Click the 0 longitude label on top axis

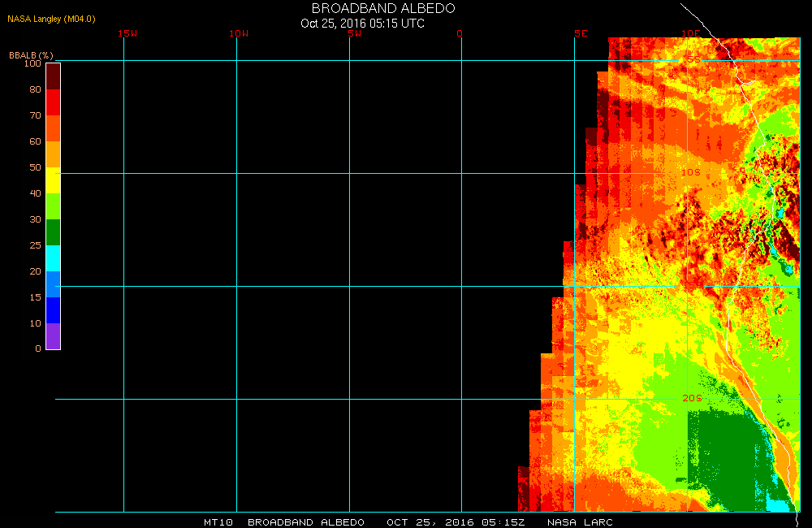pos(460,33)
